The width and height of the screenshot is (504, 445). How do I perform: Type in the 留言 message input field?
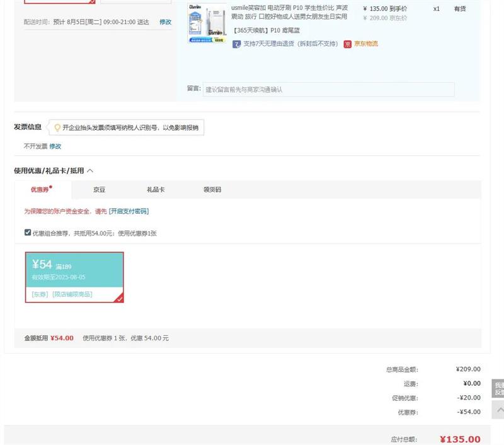328,90
